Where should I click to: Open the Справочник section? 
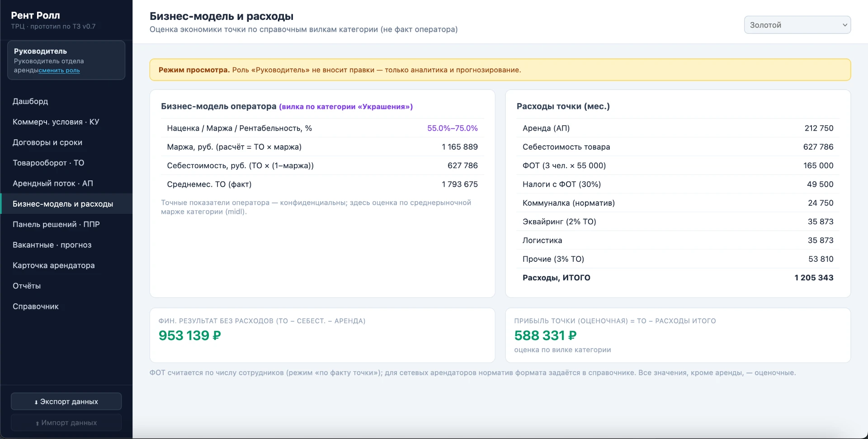click(x=66, y=307)
